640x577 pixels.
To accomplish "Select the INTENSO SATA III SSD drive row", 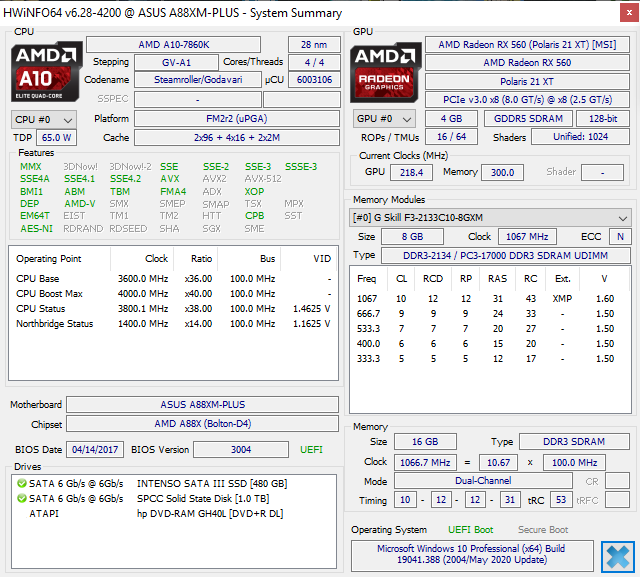I will pos(173,484).
